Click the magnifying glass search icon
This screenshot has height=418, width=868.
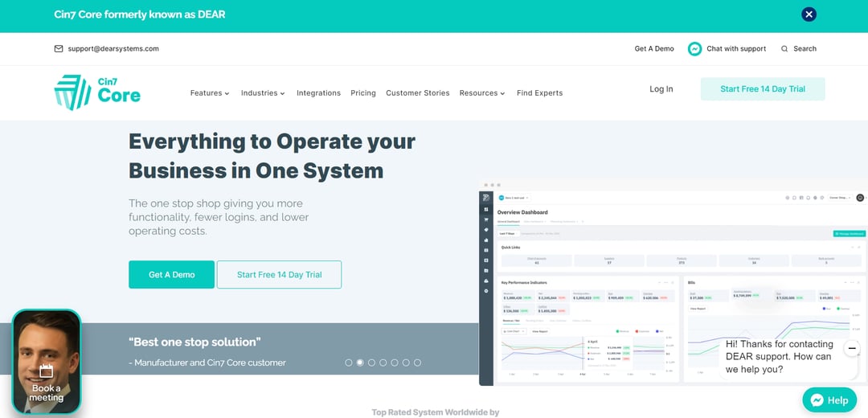784,49
